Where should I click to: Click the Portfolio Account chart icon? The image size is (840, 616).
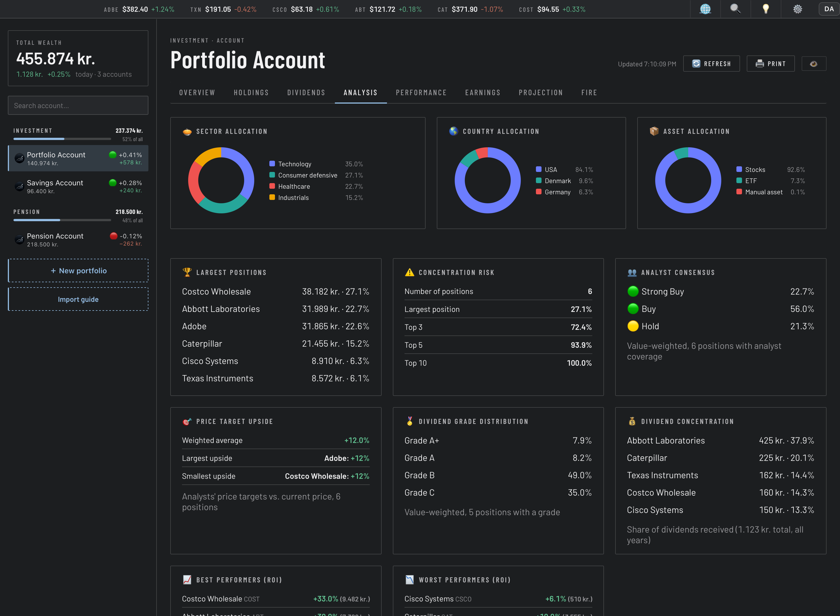[x=19, y=158]
